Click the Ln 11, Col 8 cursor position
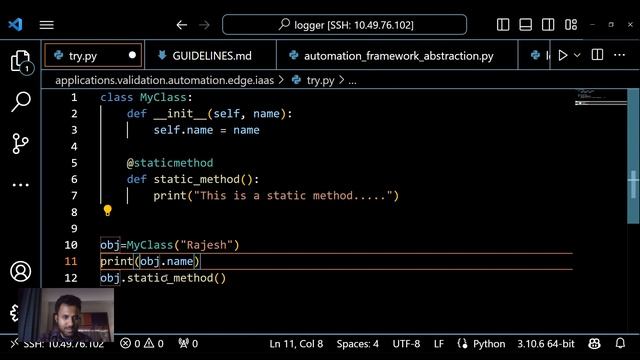 [296, 344]
